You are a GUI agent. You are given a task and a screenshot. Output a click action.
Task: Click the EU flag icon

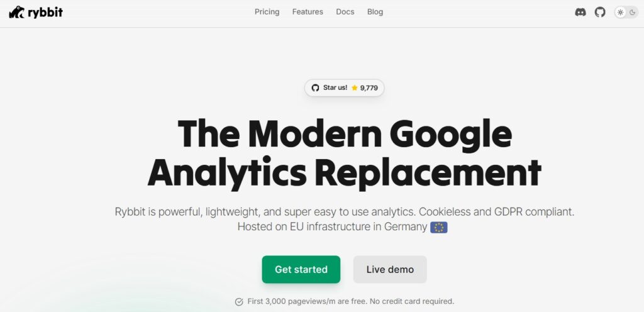click(x=438, y=227)
